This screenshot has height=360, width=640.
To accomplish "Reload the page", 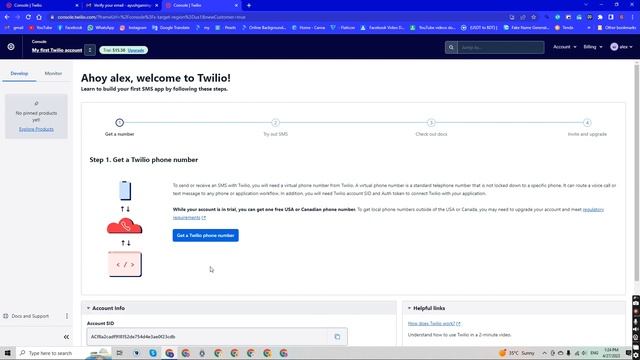I will (28, 17).
